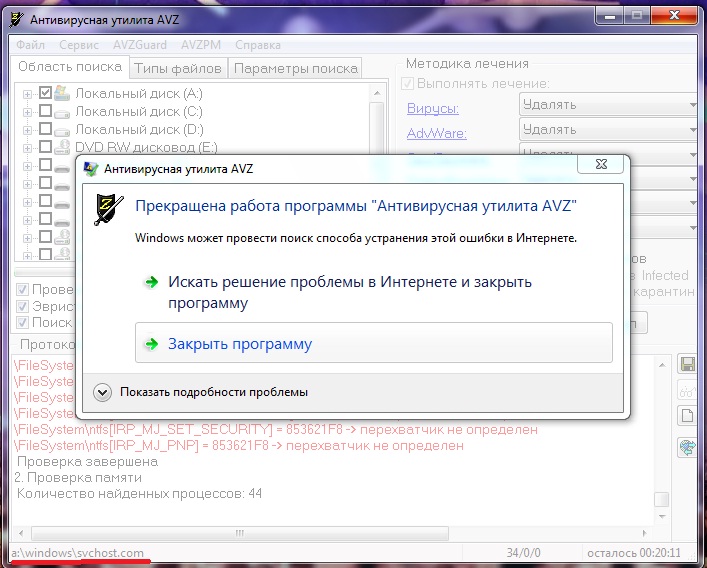The width and height of the screenshot is (707, 568).
Task: Switch to Область поиска tab
Action: 70,67
